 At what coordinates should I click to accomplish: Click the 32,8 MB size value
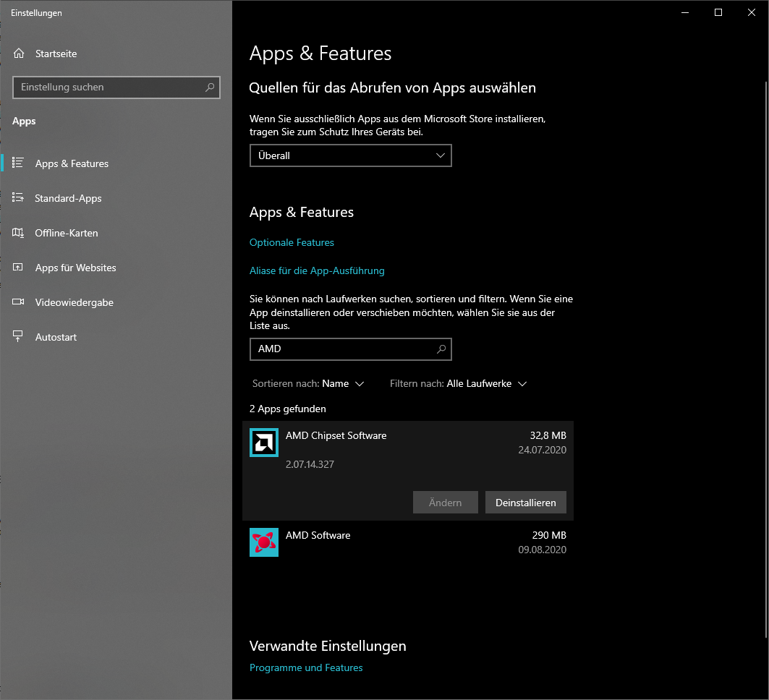548,436
